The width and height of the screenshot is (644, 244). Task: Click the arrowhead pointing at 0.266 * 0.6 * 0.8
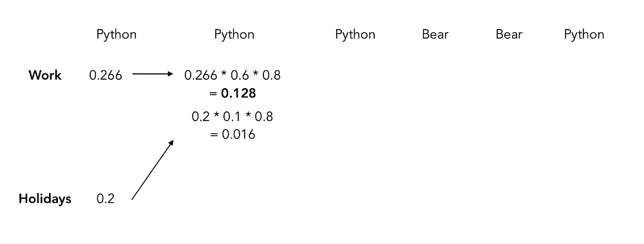coord(171,74)
